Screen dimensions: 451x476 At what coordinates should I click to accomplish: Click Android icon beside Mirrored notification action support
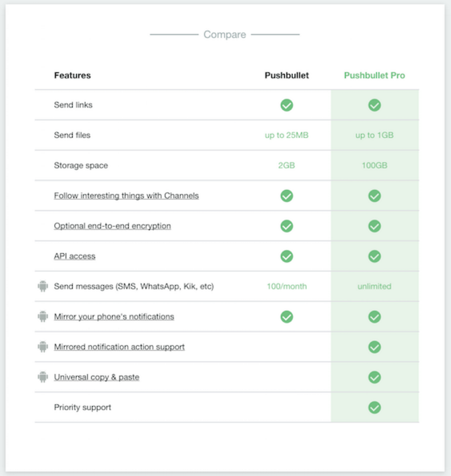click(43, 347)
